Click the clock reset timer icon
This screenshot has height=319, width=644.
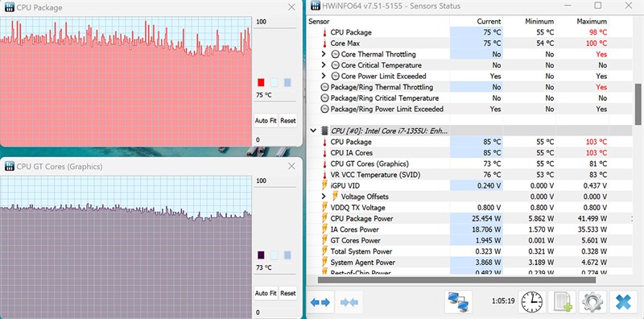(532, 303)
